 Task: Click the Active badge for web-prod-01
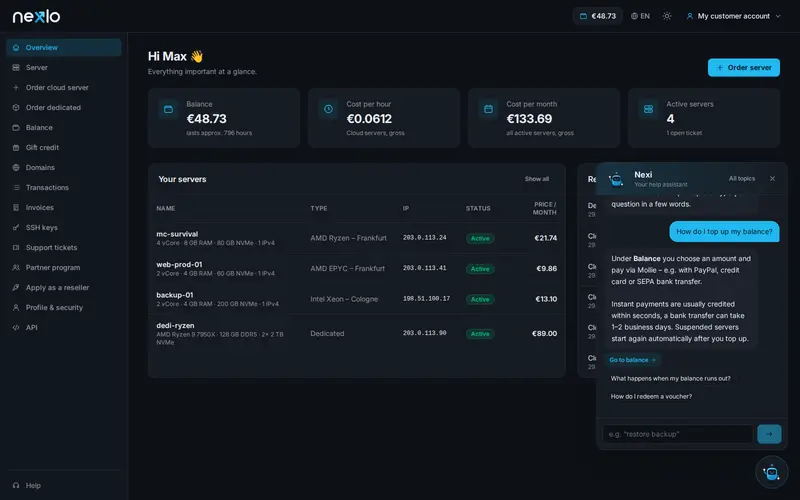[x=480, y=269]
